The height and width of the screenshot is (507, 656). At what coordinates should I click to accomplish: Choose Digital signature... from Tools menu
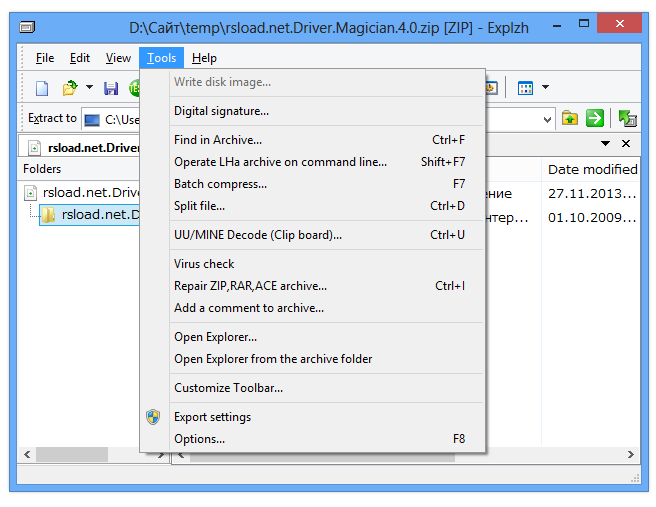point(326,111)
